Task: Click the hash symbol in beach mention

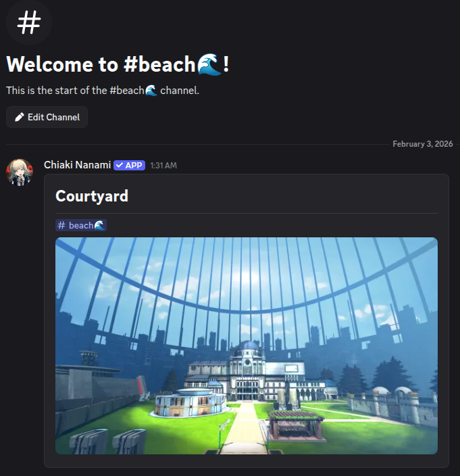Action: point(61,225)
